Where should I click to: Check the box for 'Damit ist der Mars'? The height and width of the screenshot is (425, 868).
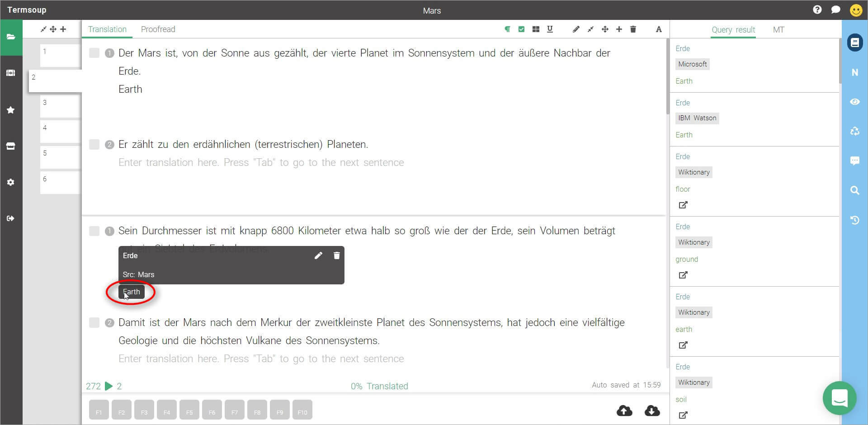coord(94,322)
